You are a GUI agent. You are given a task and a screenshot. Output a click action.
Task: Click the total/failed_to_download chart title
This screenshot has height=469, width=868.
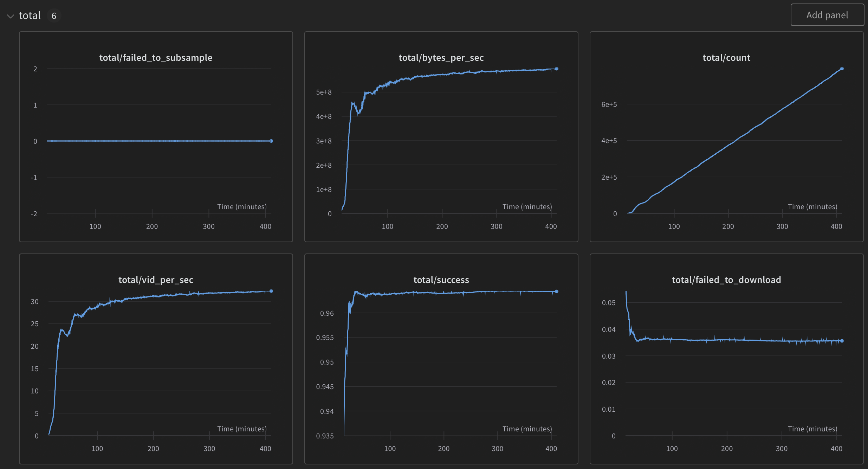click(x=726, y=280)
